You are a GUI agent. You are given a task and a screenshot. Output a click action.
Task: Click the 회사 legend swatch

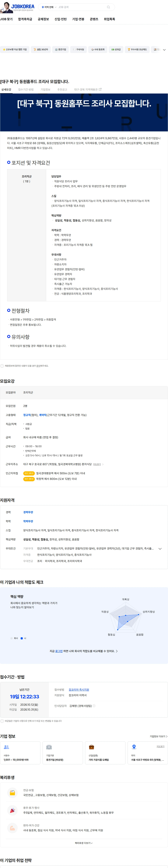click(x=12, y=638)
